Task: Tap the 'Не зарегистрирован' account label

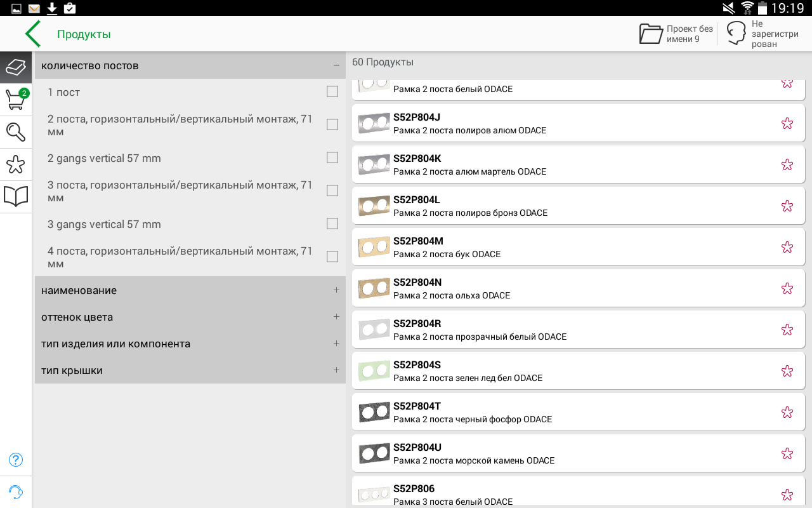Action: click(x=775, y=34)
